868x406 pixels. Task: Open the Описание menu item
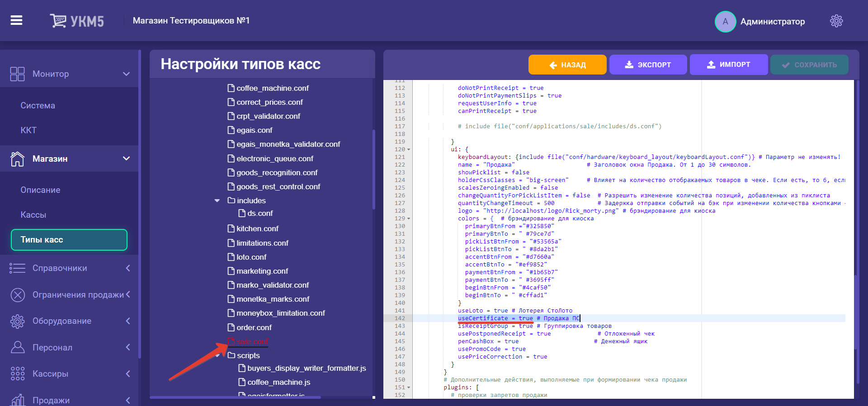(40, 190)
